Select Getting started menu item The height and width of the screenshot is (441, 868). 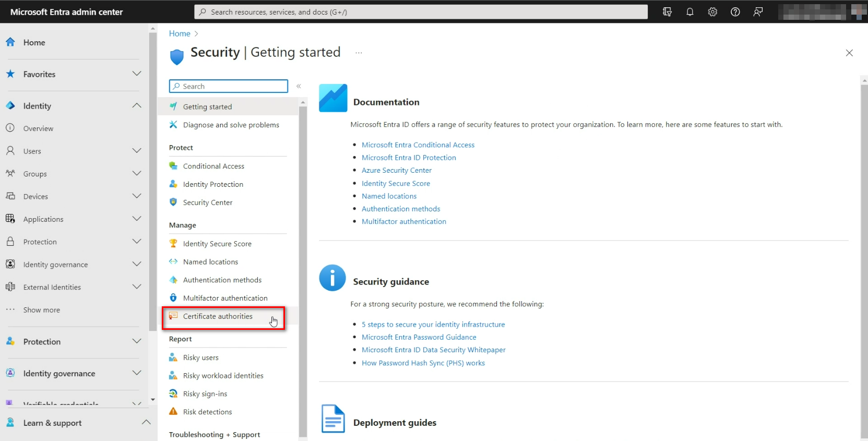tap(228, 106)
